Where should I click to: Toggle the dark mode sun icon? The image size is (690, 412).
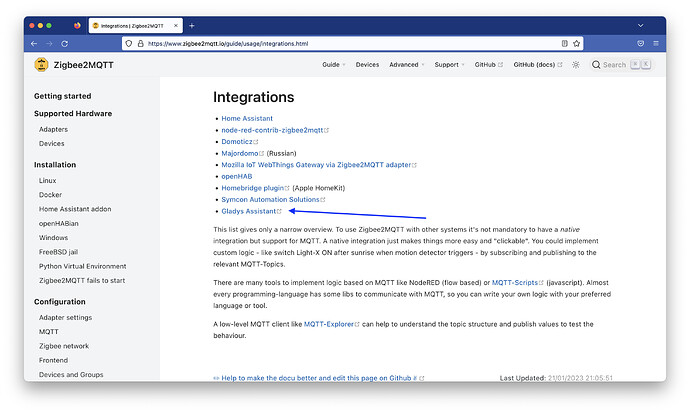pyautogui.click(x=576, y=65)
